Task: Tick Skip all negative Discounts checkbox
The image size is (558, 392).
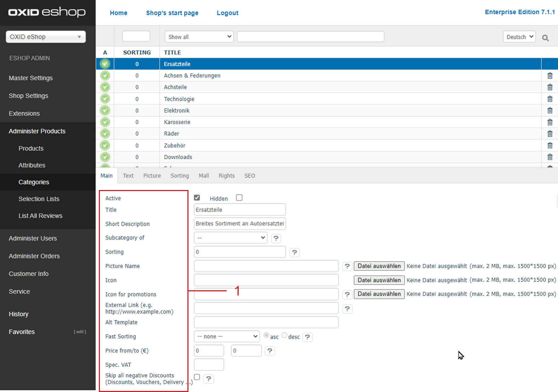Action: [197, 377]
